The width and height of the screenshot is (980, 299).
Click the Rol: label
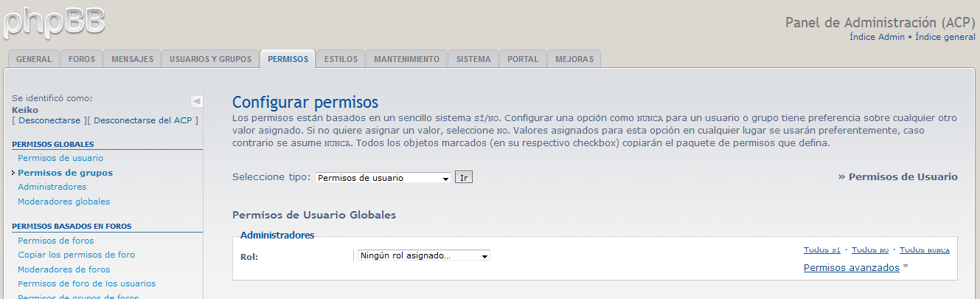(249, 257)
